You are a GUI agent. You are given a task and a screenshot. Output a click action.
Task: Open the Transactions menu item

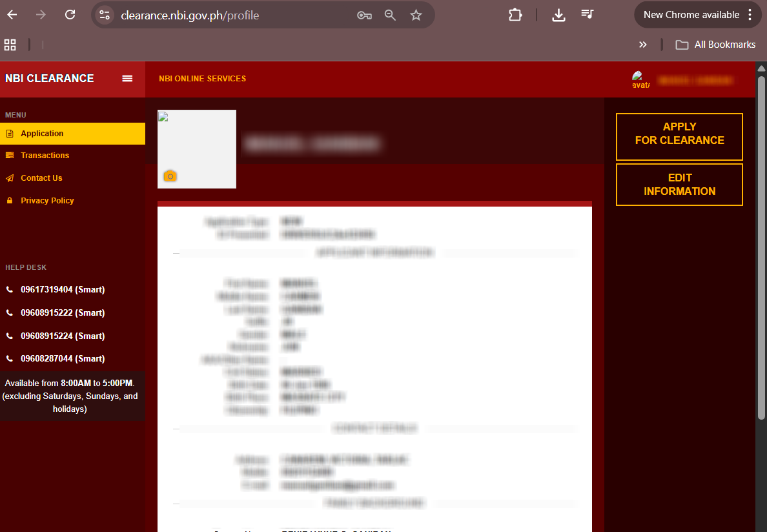tap(45, 156)
